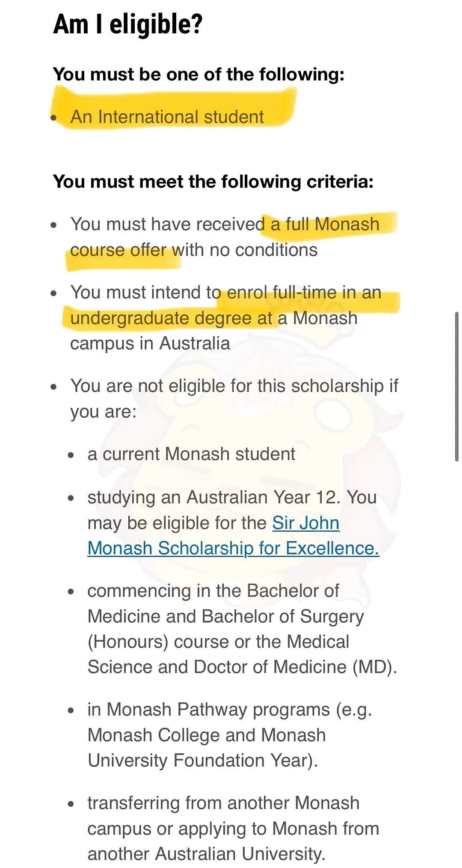
Task: Click the 'Monash Pathway programs' item
Action: (x=230, y=735)
